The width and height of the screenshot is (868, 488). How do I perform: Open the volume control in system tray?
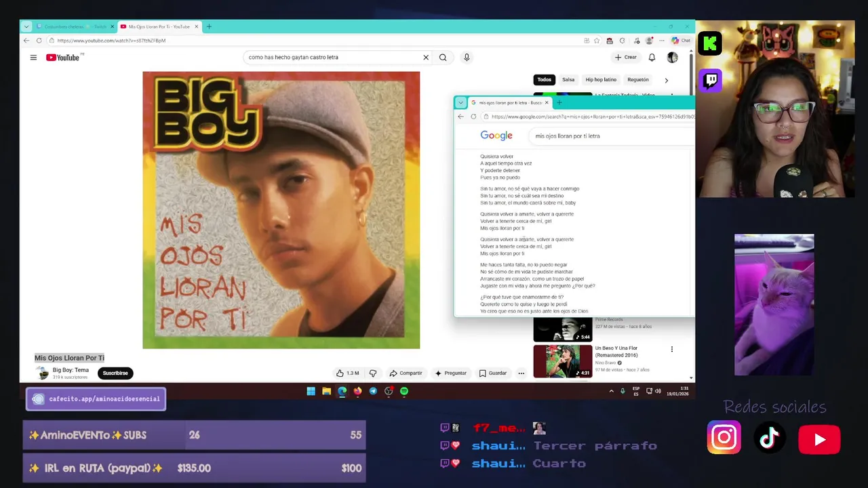pos(658,391)
